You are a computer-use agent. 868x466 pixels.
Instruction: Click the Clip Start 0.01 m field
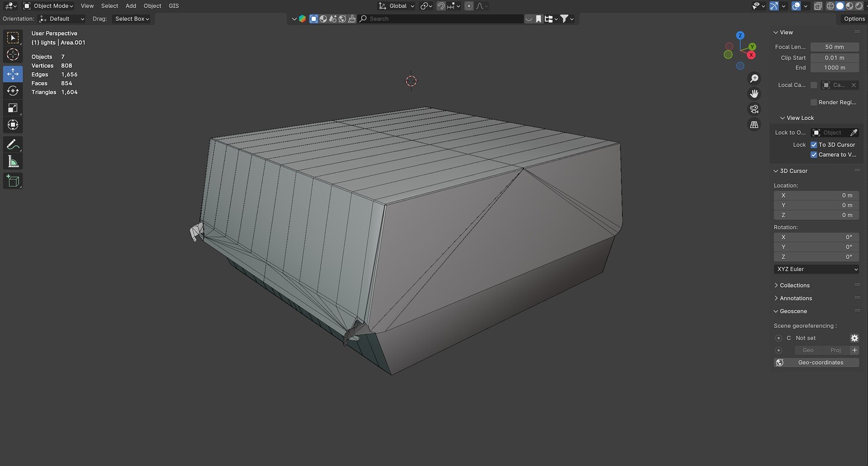click(834, 57)
